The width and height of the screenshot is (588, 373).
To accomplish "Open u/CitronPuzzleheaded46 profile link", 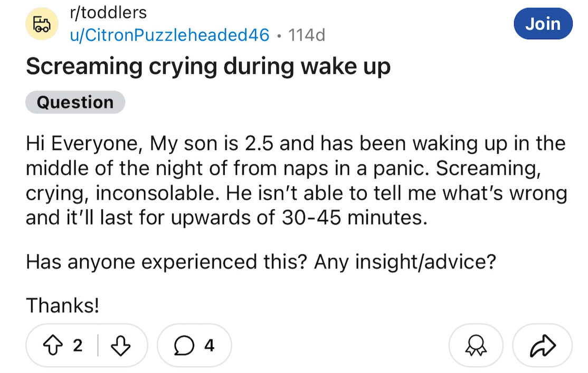I will point(169,35).
